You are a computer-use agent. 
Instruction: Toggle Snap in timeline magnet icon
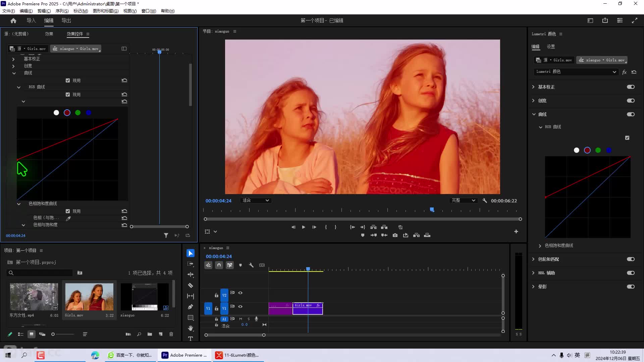coord(219,265)
